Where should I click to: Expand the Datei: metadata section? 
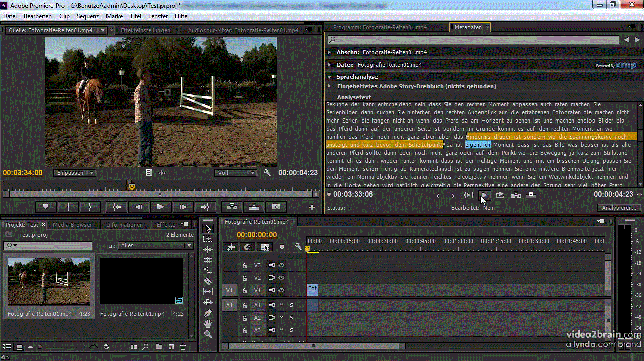coord(329,65)
